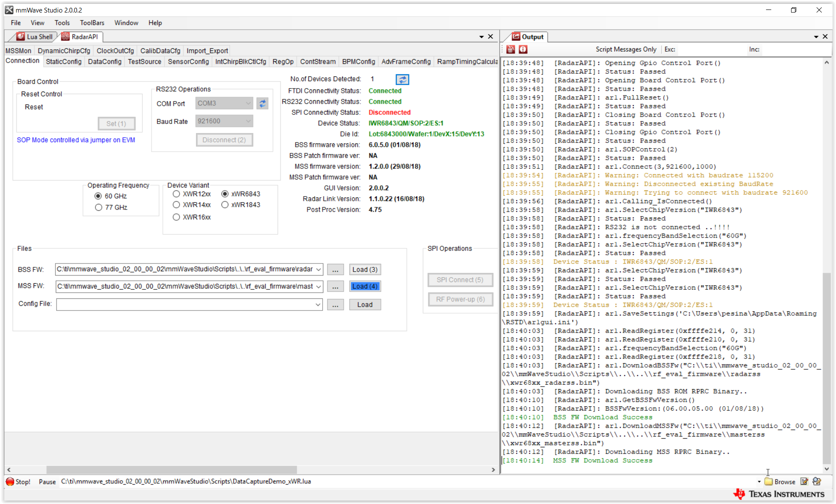The height and width of the screenshot is (504, 836).
Task: Expand the BSS FW path dropdown
Action: [x=318, y=269]
